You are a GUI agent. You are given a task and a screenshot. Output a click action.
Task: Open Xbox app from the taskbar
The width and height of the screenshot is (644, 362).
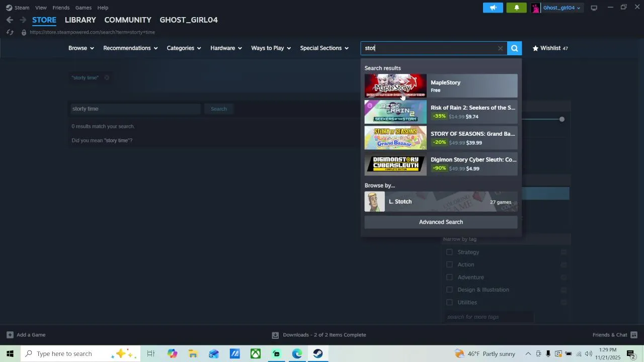(256, 353)
